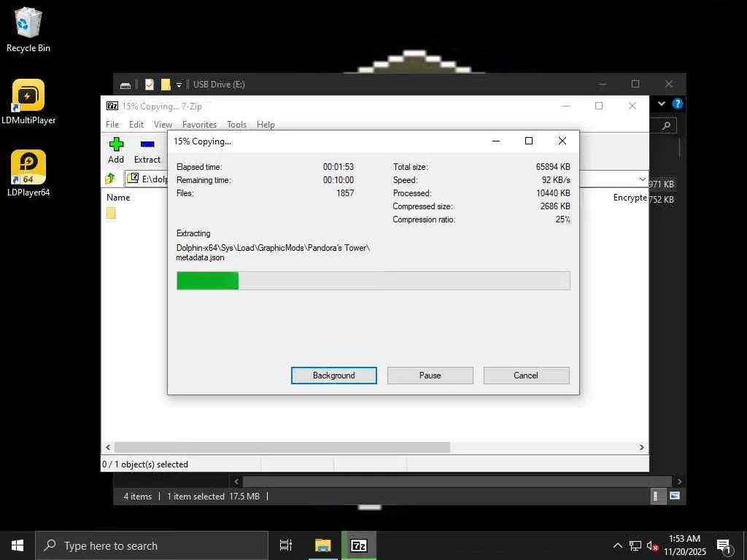
Task: Cancel the copying operation
Action: (x=526, y=376)
